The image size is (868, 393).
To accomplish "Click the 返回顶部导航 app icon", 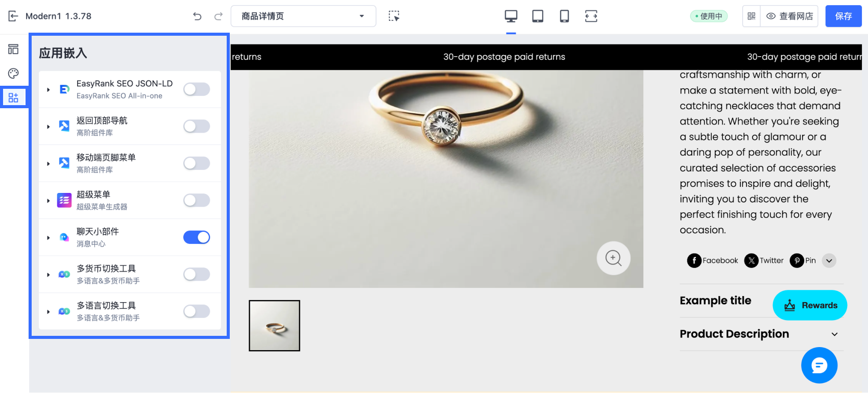I will coord(64,126).
